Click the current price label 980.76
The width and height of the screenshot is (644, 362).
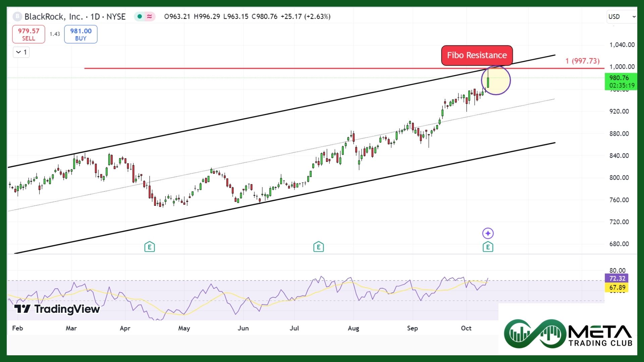pos(619,78)
